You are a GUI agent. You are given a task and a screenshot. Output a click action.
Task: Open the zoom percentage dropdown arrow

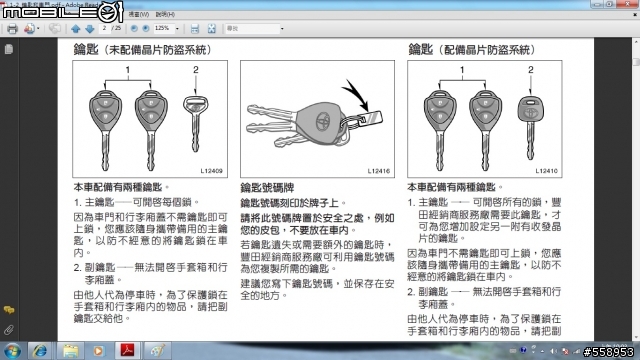(177, 29)
